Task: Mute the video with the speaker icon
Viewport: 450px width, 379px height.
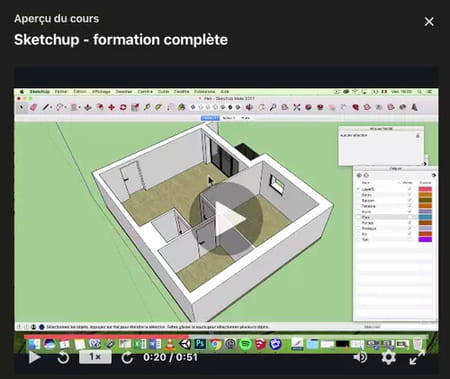Action: point(360,357)
